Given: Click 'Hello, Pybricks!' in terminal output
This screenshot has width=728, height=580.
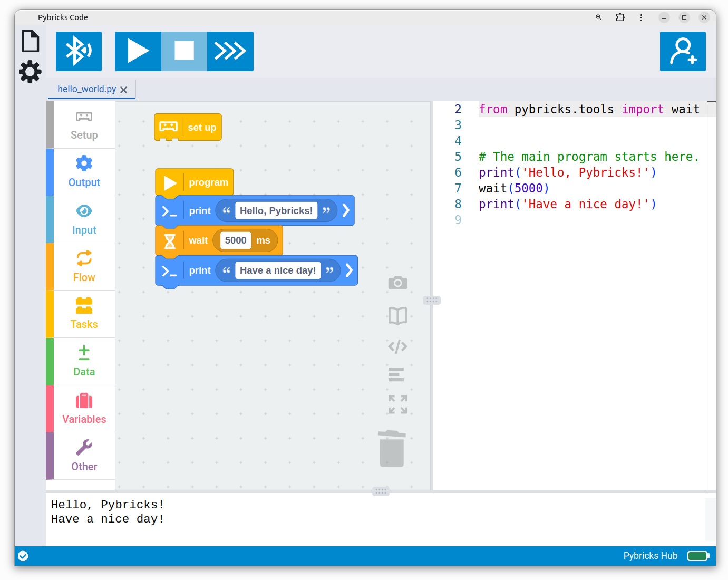Looking at the screenshot, I should click(108, 505).
